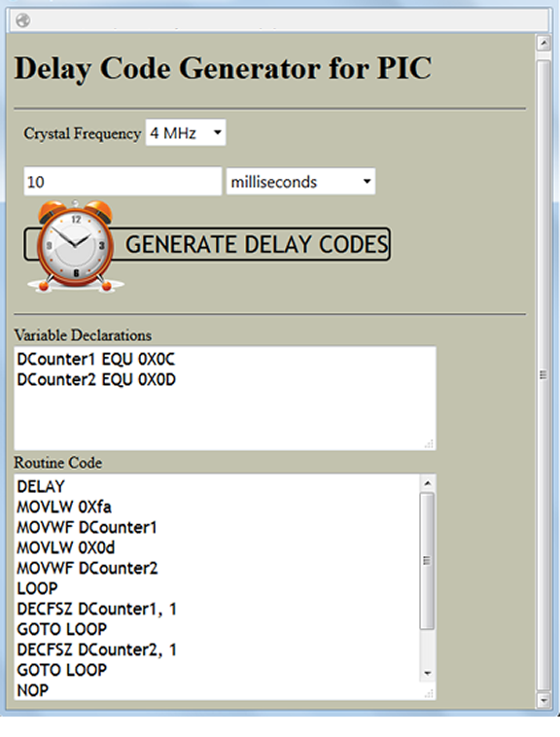Click the 'Routine Code' label
Screen dimensions: 560x737
57,463
